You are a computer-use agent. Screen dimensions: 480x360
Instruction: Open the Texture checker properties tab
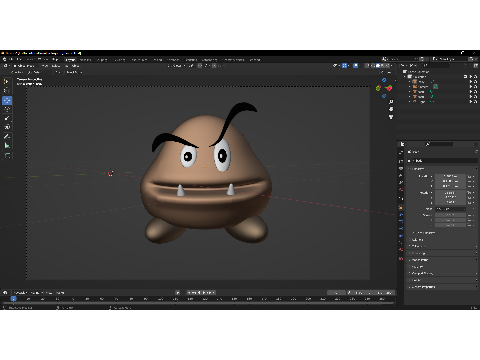[401, 258]
